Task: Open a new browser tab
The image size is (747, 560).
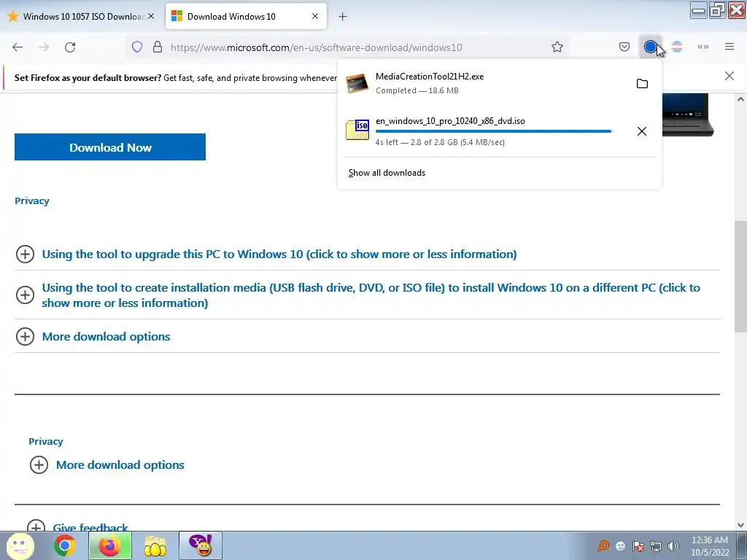Action: pos(343,17)
